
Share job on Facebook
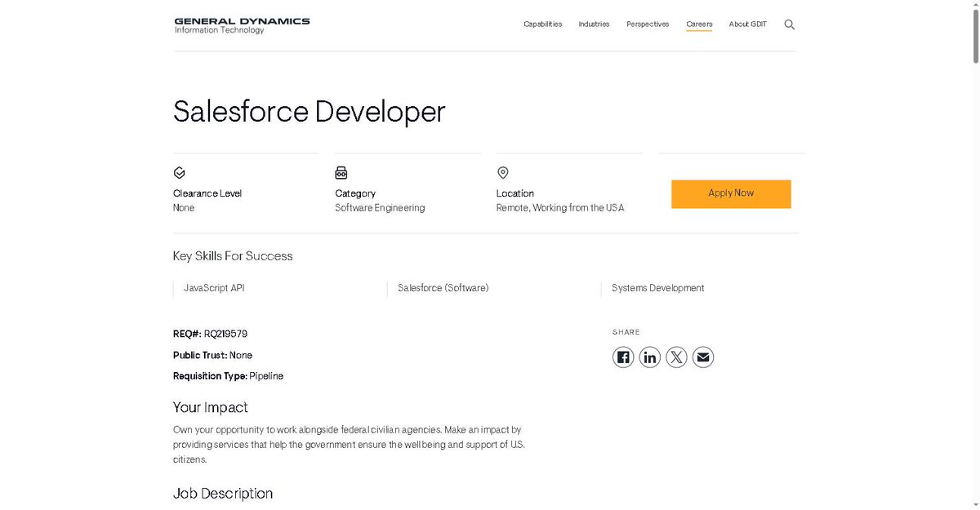(x=623, y=357)
